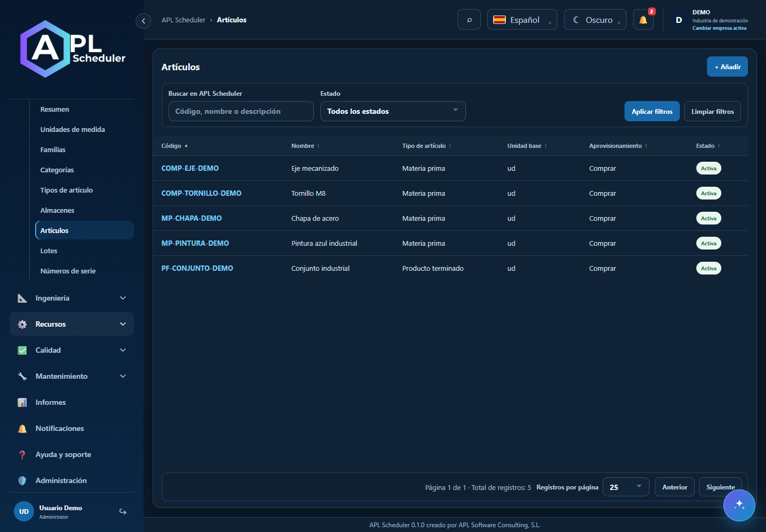Open the Español language dropdown
The height and width of the screenshot is (532, 766).
coord(522,20)
